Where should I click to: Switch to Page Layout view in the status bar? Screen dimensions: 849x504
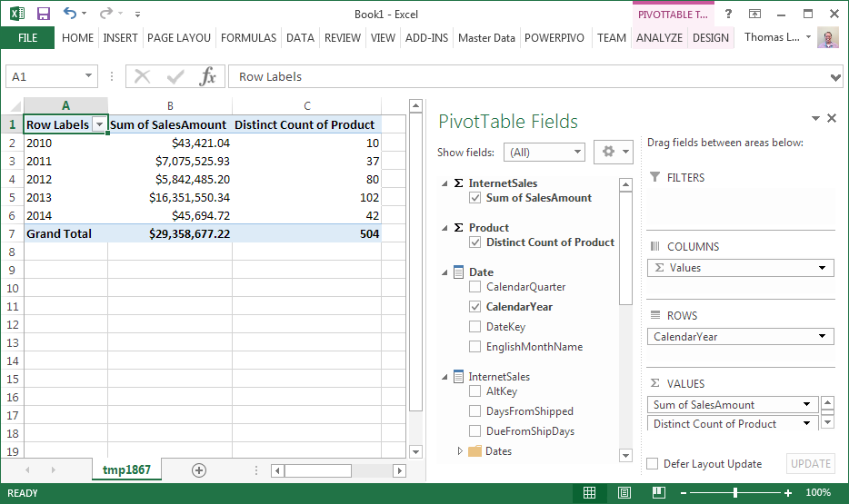pos(624,493)
